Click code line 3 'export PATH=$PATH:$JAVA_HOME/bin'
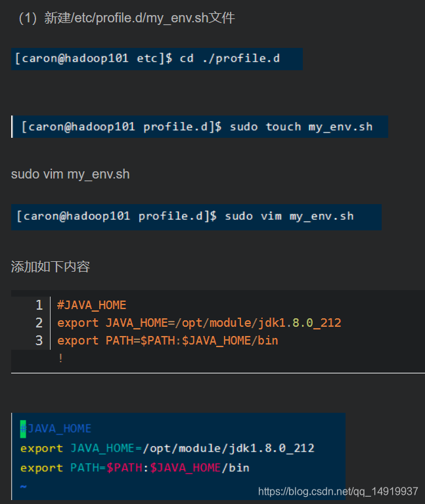Image resolution: width=425 pixels, height=504 pixels. pos(168,341)
